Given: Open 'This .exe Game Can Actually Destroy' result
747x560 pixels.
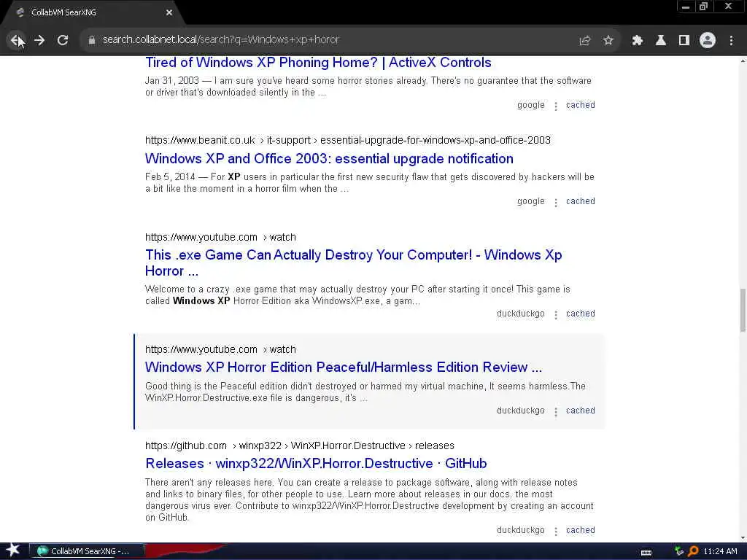Looking at the screenshot, I should (x=354, y=262).
